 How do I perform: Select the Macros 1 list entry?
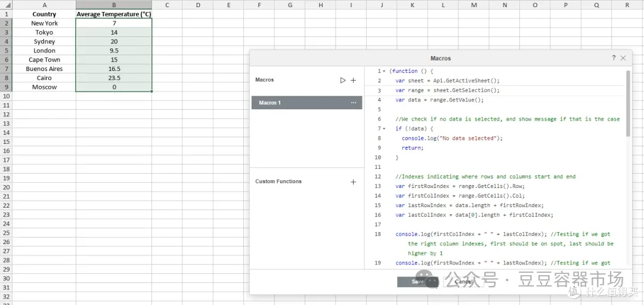click(x=307, y=103)
